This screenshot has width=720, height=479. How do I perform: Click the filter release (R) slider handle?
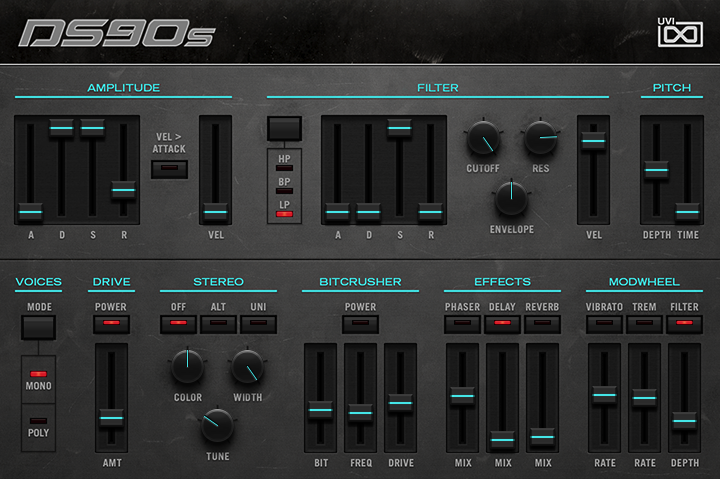(431, 212)
